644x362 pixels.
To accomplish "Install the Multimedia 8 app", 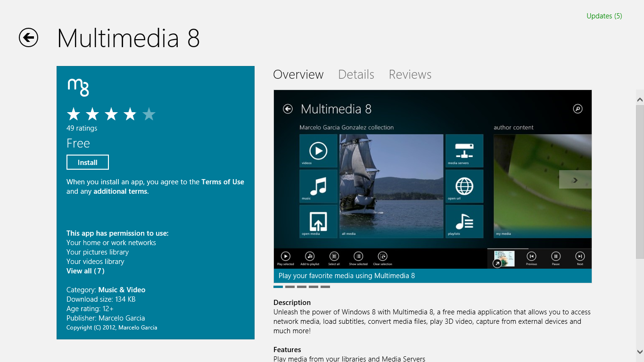I will (88, 162).
